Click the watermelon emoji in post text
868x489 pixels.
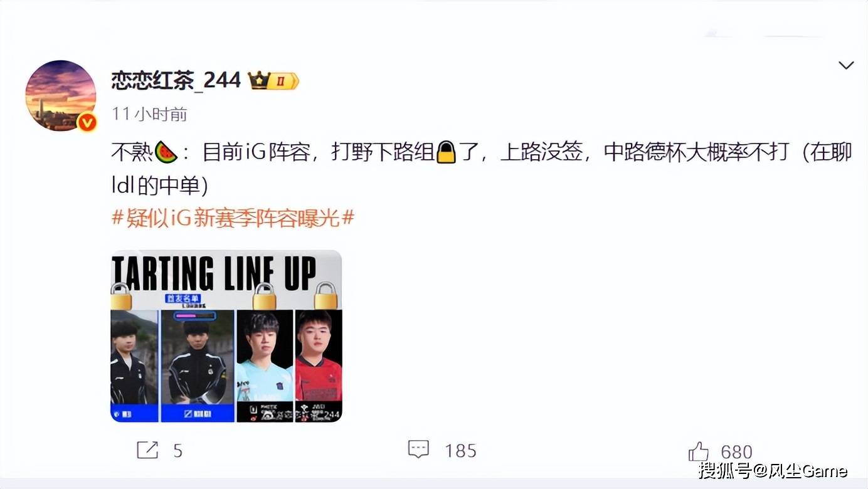pos(166,152)
